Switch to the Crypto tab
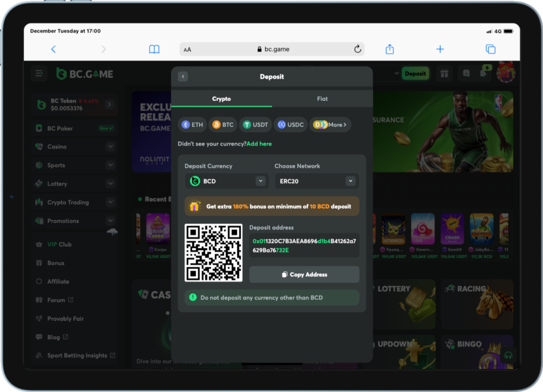The width and height of the screenshot is (543, 392). pos(221,99)
